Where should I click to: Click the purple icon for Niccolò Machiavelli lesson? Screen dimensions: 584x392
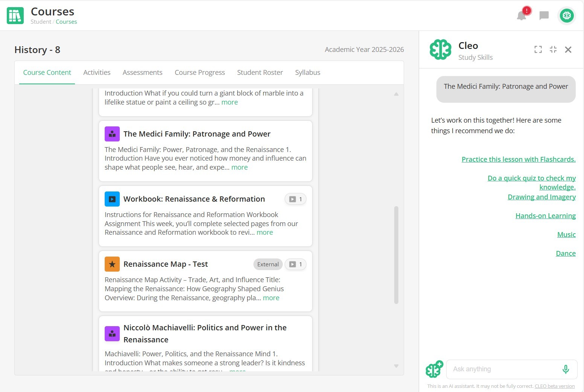(112, 334)
